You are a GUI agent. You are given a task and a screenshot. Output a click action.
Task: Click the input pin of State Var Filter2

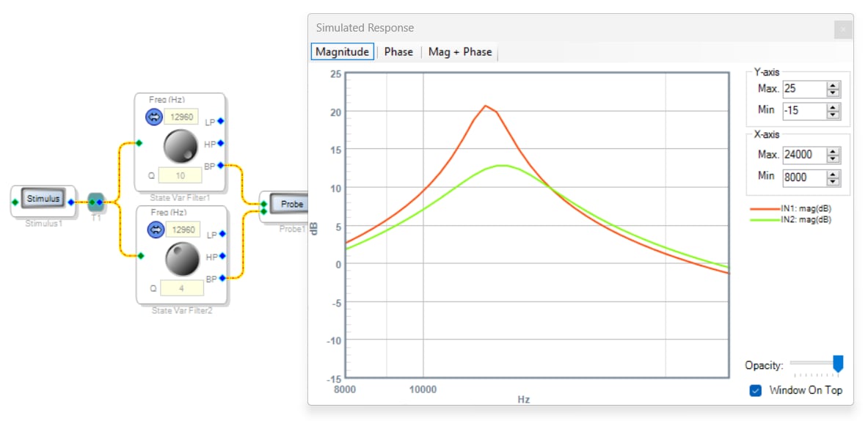[141, 255]
